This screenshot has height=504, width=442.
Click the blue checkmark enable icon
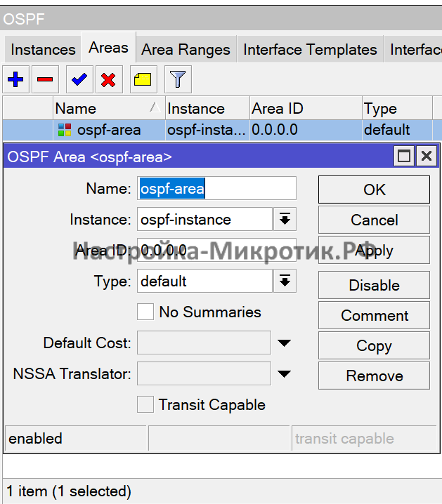point(79,80)
